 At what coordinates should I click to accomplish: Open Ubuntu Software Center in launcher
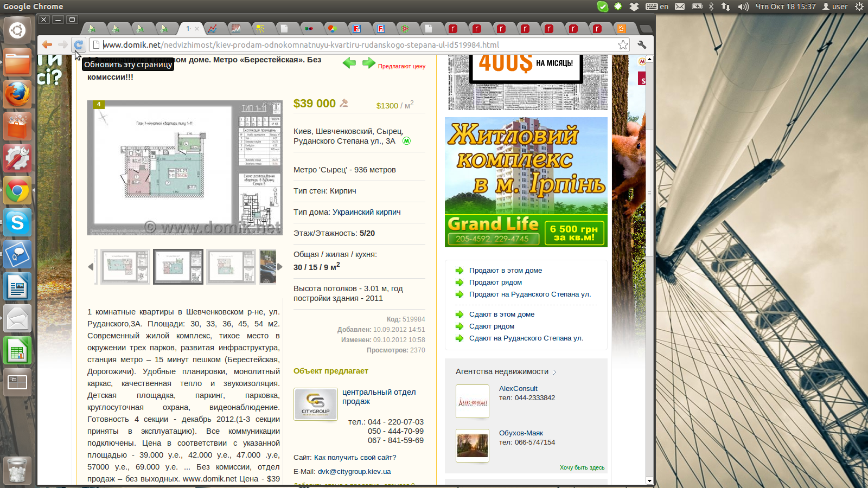point(17,126)
